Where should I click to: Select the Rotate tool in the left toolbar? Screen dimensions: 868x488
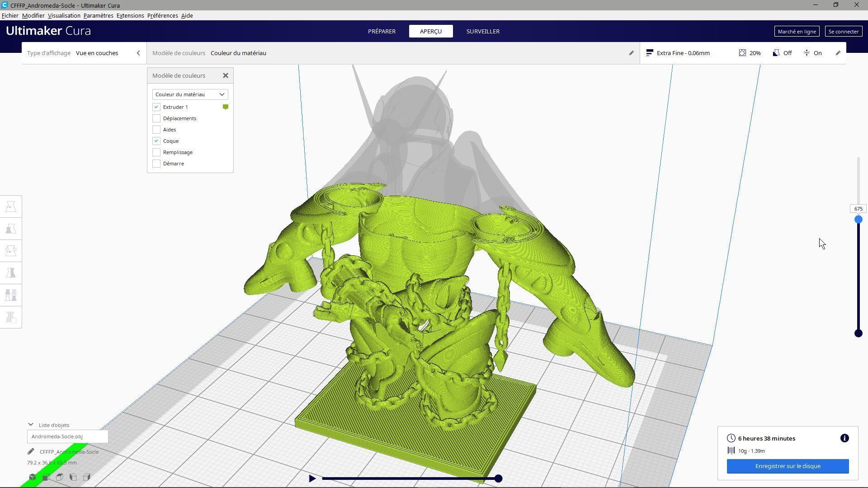(x=11, y=251)
